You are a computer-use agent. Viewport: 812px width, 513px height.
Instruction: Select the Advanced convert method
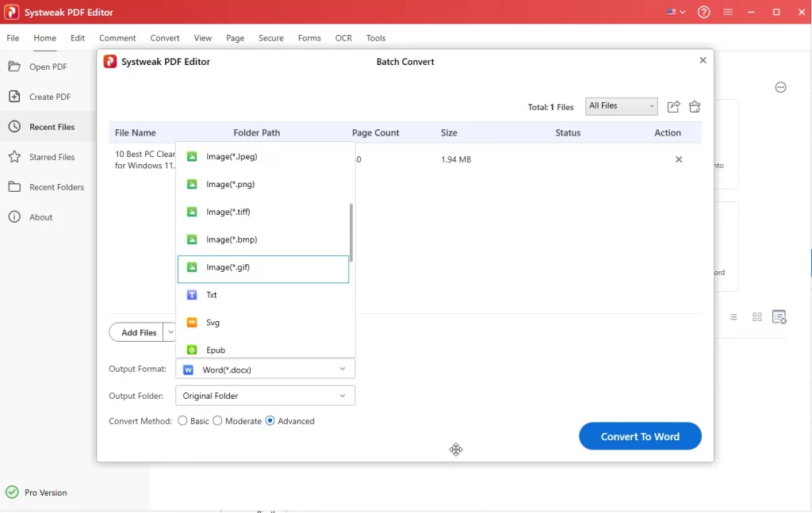[270, 421]
